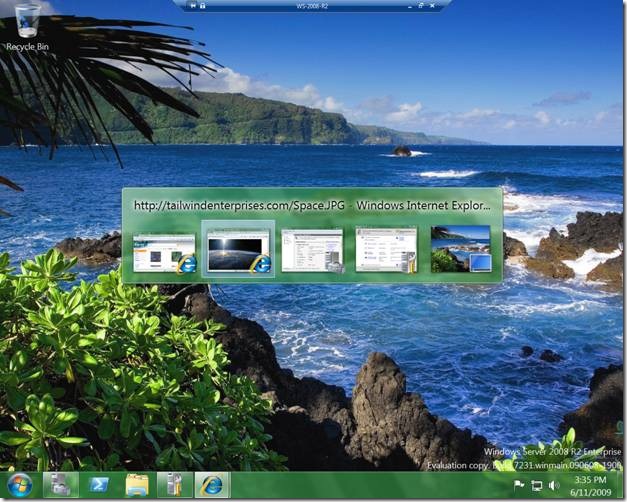Click the Action Center flag tray icon

519,485
